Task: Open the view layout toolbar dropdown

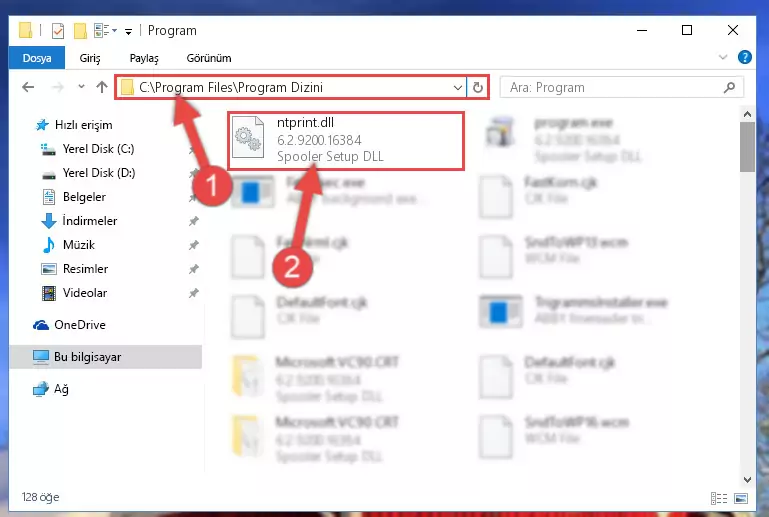Action: [105, 31]
